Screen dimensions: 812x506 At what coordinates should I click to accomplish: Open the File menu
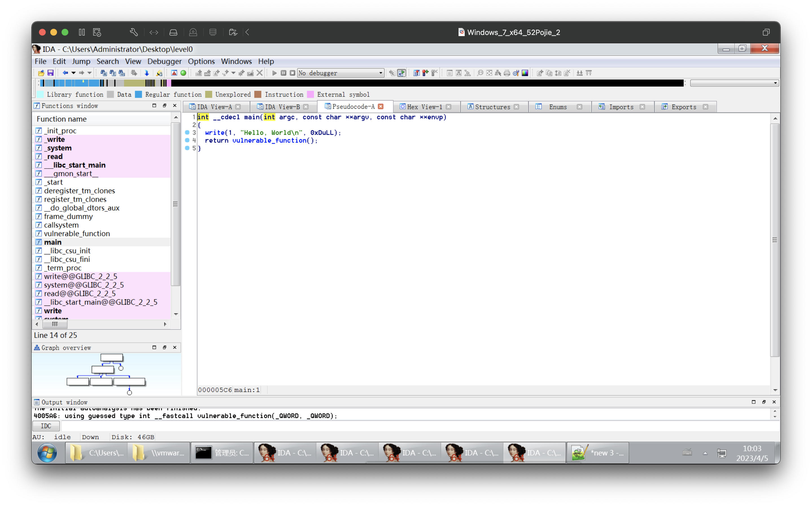click(40, 61)
